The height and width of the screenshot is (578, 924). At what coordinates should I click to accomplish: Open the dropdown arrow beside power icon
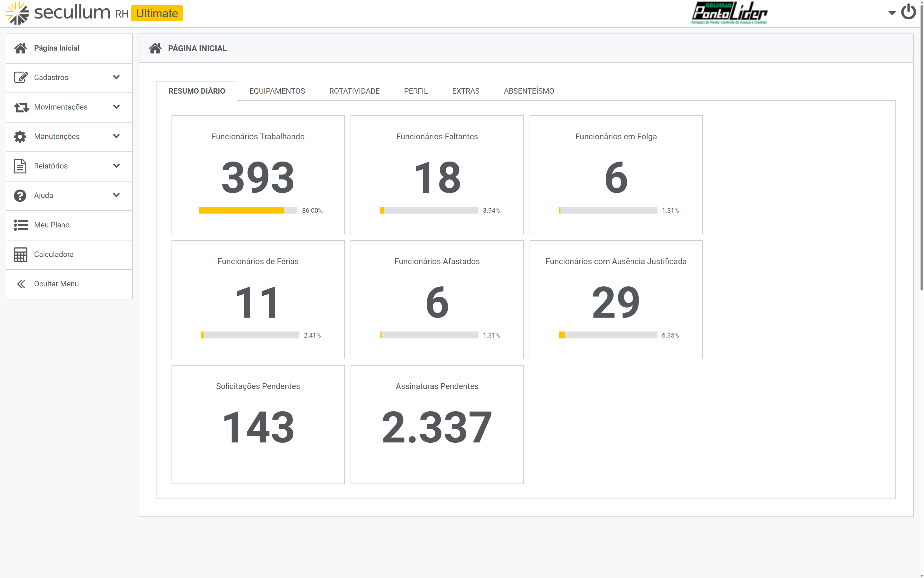tap(892, 13)
